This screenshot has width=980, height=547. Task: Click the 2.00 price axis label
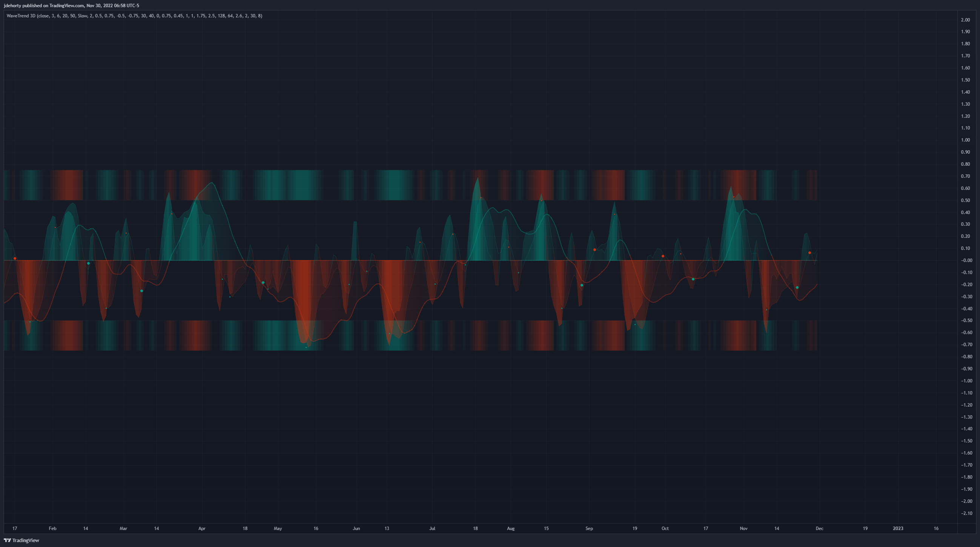(965, 20)
